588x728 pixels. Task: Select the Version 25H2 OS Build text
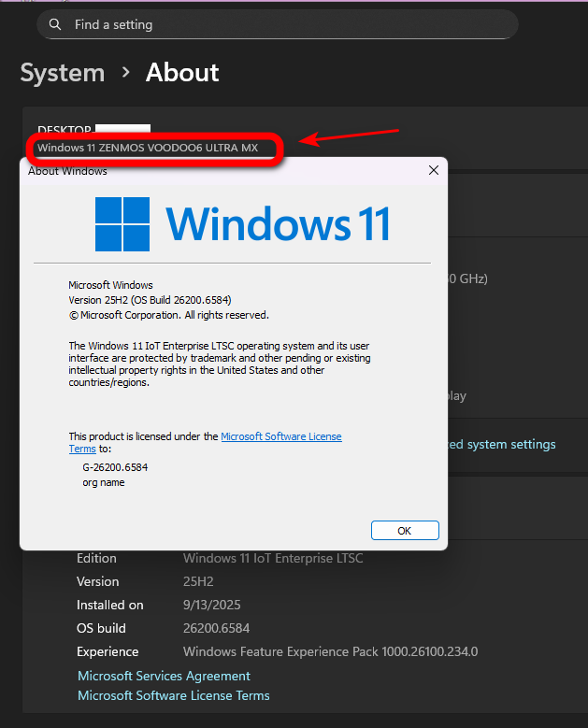[x=150, y=300]
